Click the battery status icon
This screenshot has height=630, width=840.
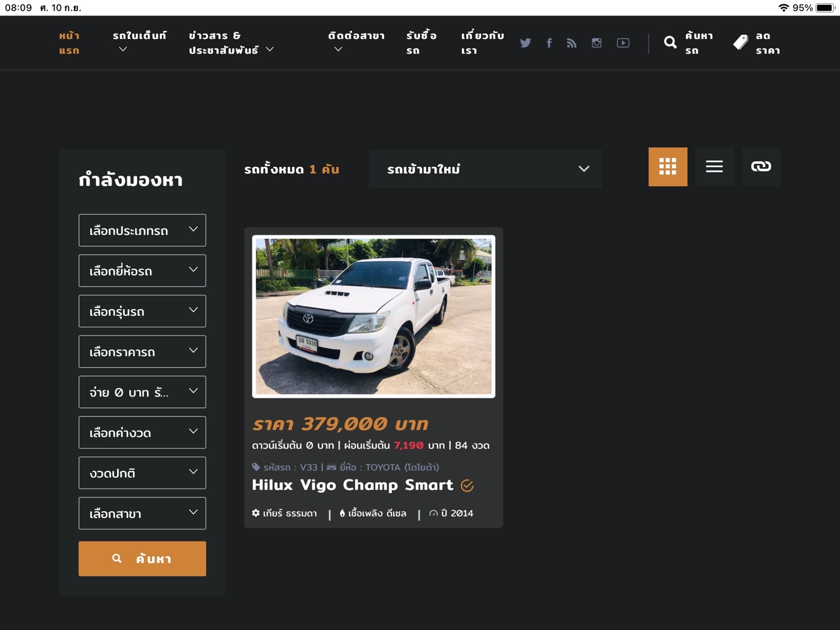tap(826, 8)
